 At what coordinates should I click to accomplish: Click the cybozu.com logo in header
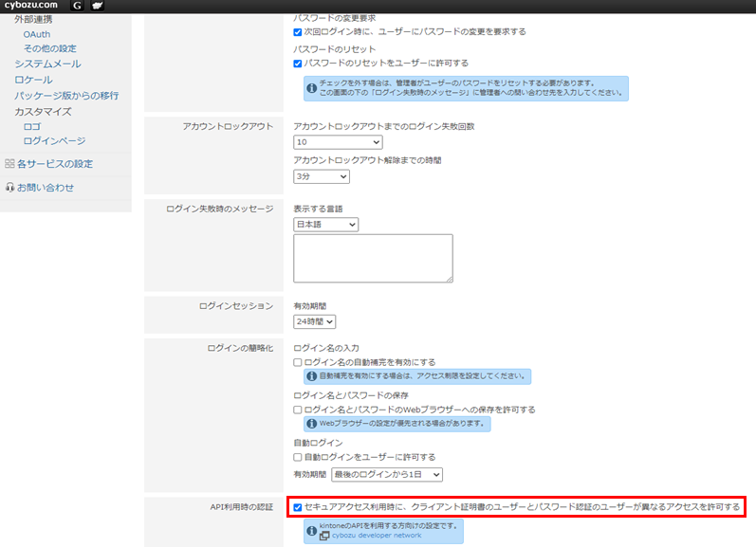click(x=30, y=7)
